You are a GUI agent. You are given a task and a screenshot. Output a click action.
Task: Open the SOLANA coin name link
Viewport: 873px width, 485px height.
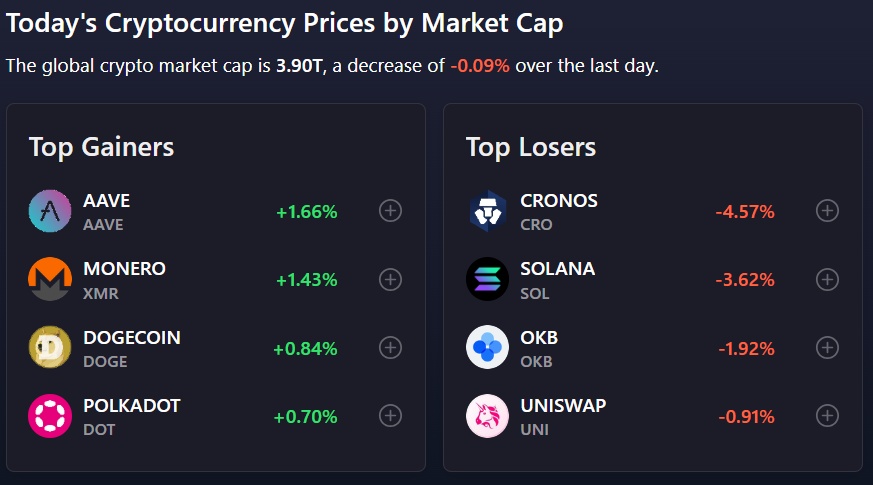(x=557, y=269)
